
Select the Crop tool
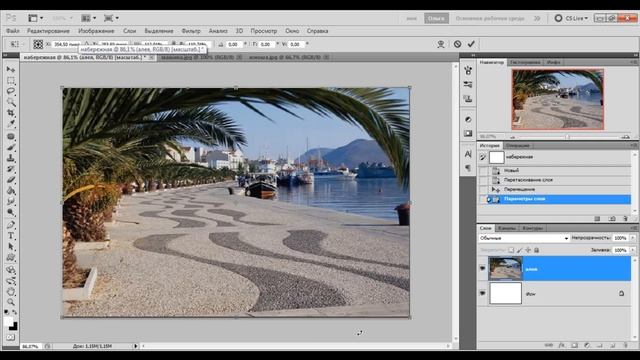(11, 112)
